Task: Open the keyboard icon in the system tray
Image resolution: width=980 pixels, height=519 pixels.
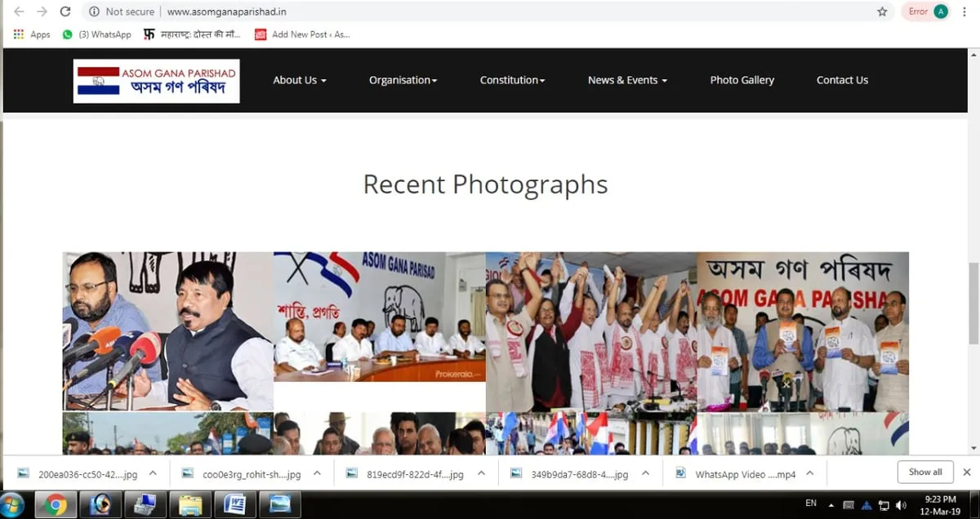Action: (849, 505)
